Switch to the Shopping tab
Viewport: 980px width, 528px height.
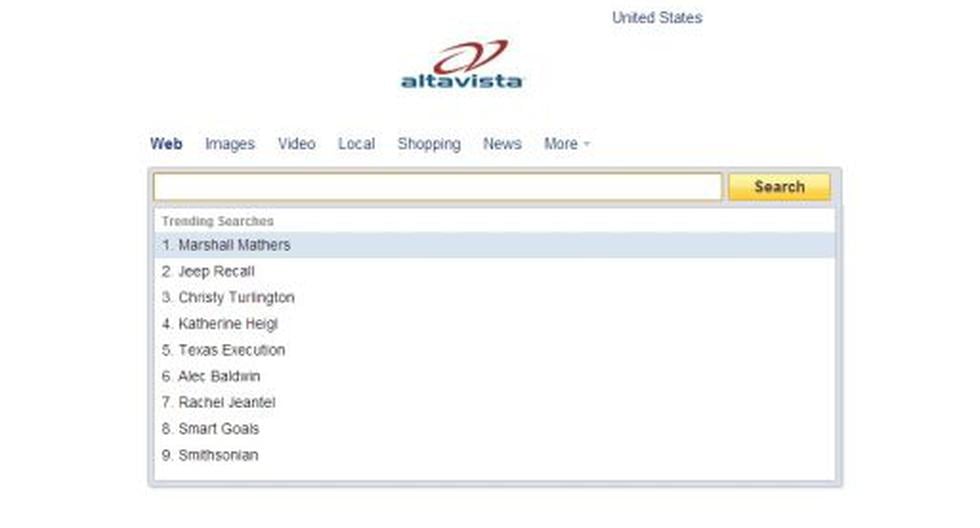(429, 144)
